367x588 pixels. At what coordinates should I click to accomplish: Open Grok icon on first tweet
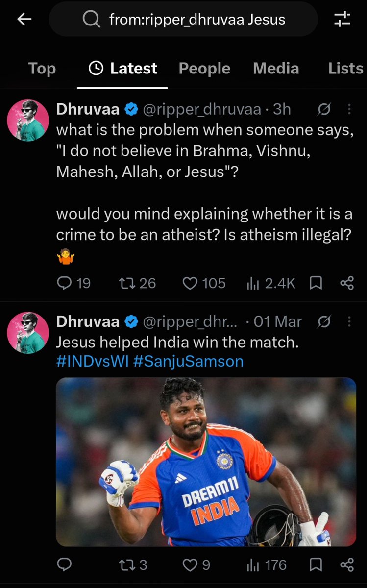click(324, 109)
